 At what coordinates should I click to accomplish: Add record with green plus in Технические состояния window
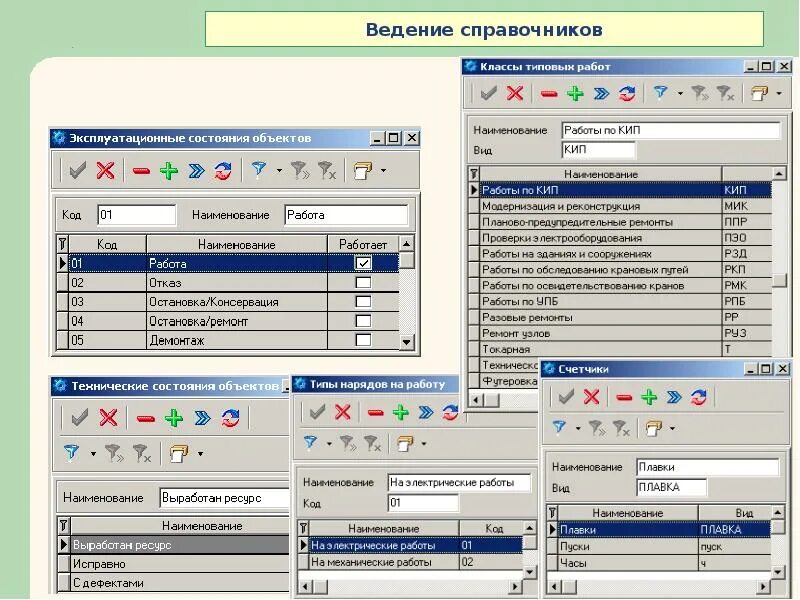(174, 418)
